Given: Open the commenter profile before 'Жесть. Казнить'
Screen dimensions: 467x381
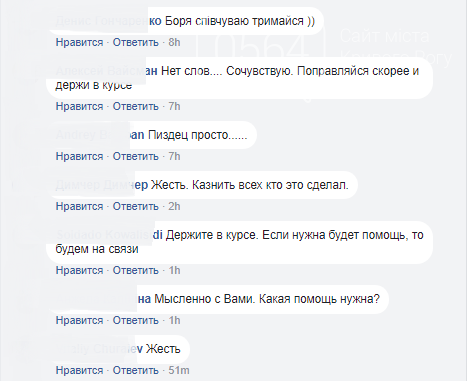Looking at the screenshot, I should point(102,185).
